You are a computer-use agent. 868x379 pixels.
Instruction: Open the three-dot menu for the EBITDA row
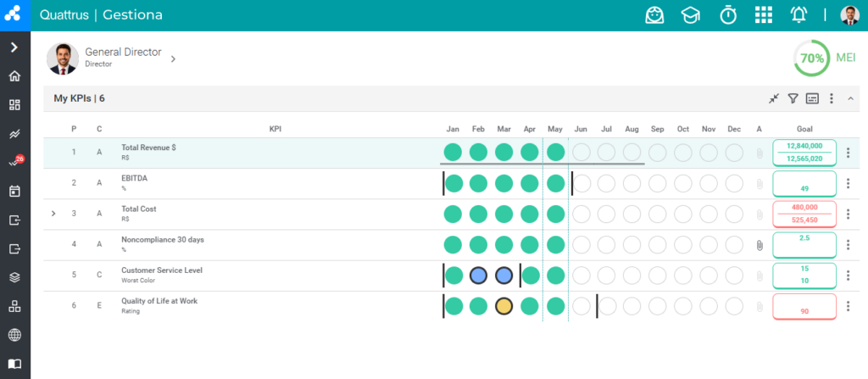pyautogui.click(x=848, y=183)
